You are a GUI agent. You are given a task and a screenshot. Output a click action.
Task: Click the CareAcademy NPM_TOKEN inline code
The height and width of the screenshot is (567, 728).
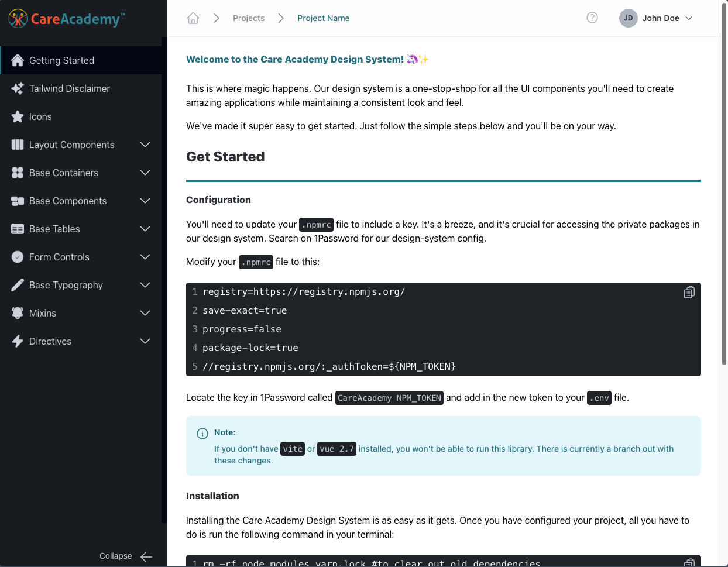389,398
